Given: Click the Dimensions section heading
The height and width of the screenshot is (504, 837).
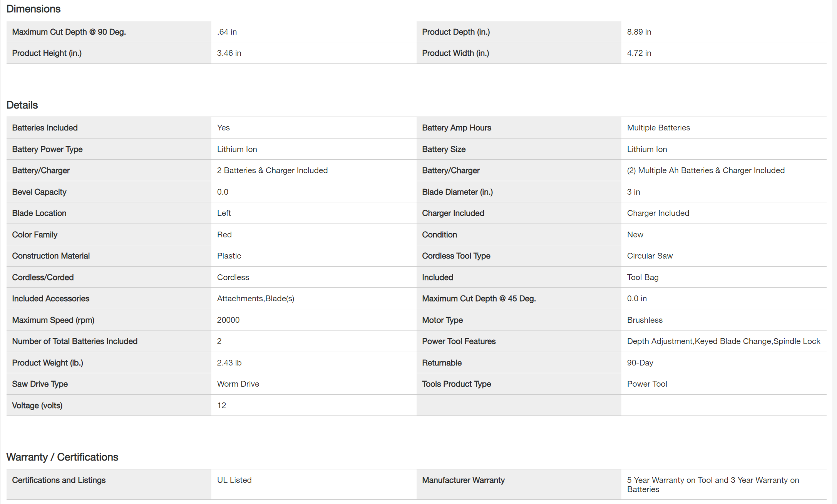Looking at the screenshot, I should point(33,9).
